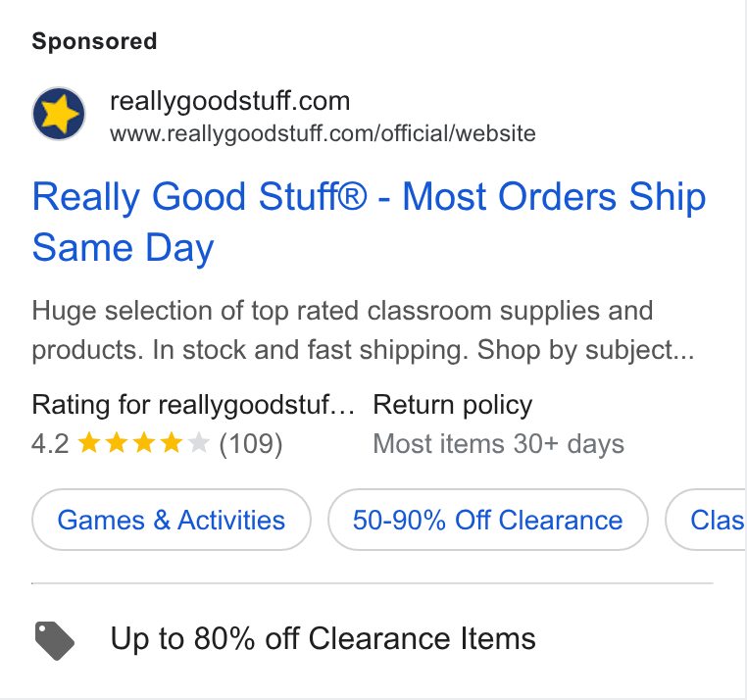Click the third gold rating star
The height and width of the screenshot is (700, 747).
pyautogui.click(x=144, y=443)
